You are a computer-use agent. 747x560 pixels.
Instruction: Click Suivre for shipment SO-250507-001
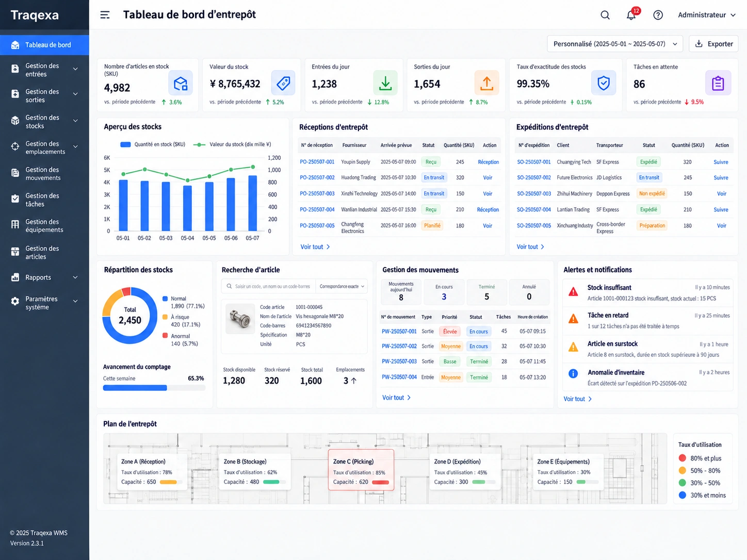point(721,162)
